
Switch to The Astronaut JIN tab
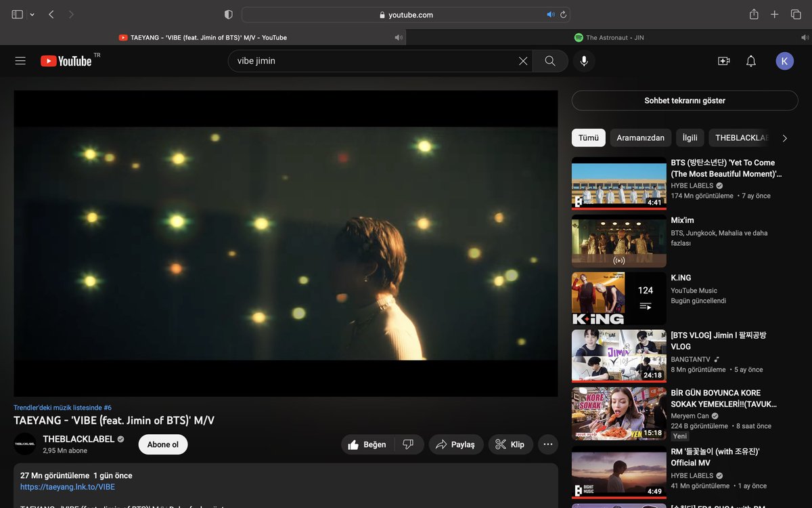609,37
